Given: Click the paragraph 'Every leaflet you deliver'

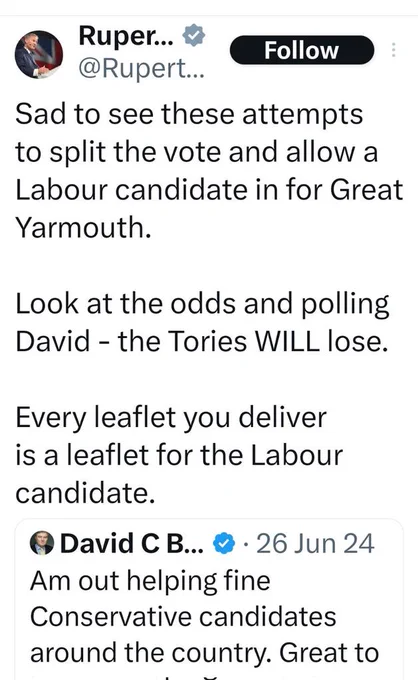Looking at the screenshot, I should tap(179, 455).
